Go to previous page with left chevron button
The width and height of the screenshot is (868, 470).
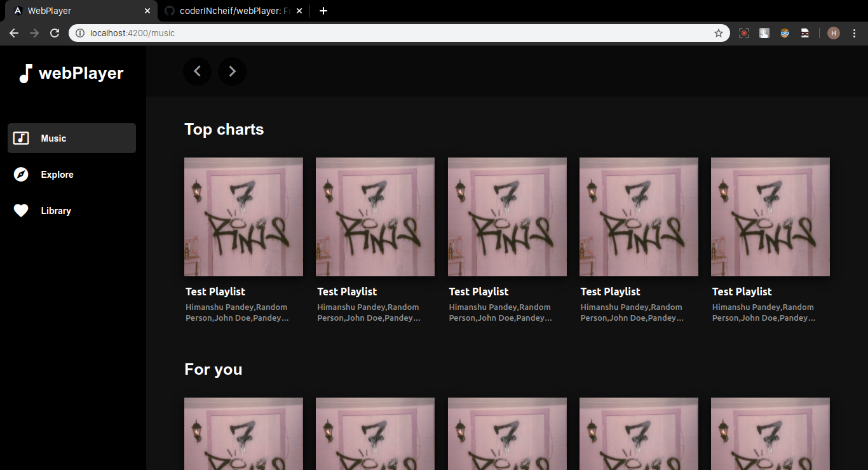click(x=198, y=71)
